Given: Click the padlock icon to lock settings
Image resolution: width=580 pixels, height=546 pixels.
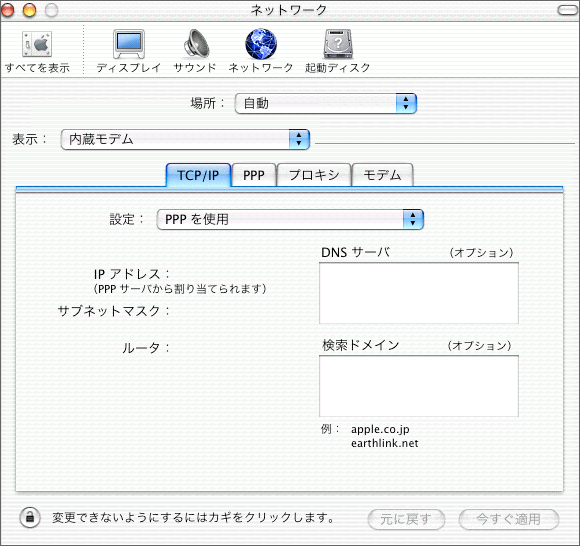Looking at the screenshot, I should (x=30, y=517).
